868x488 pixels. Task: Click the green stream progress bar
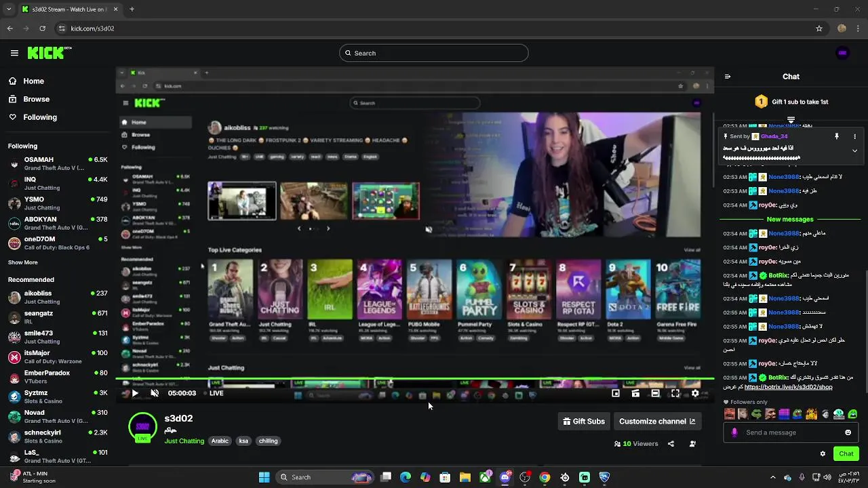[414, 379]
